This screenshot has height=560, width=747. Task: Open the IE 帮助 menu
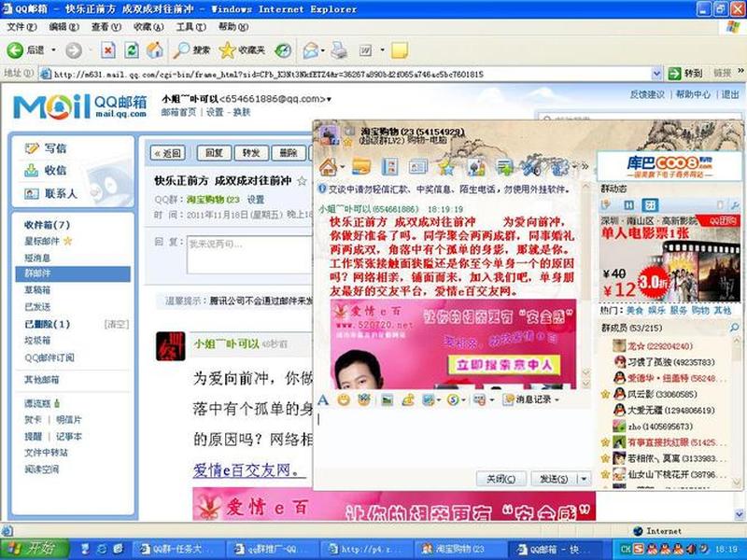point(234,27)
